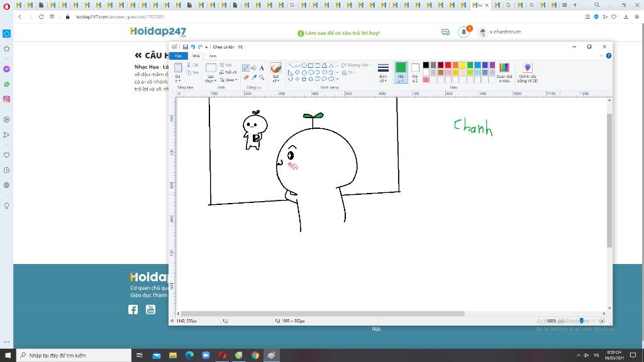Click the Undo arrow in Paint title bar
This screenshot has height=362, width=644.
pyautogui.click(x=192, y=47)
